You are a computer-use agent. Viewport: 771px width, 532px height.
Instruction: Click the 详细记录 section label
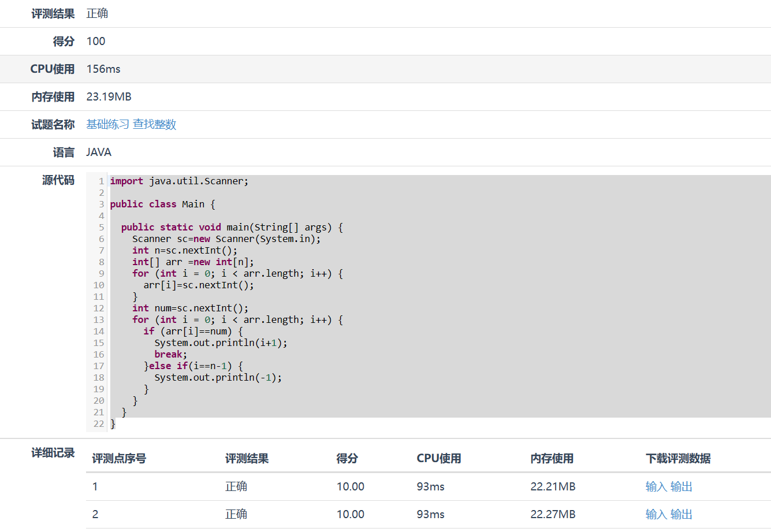pyautogui.click(x=53, y=453)
